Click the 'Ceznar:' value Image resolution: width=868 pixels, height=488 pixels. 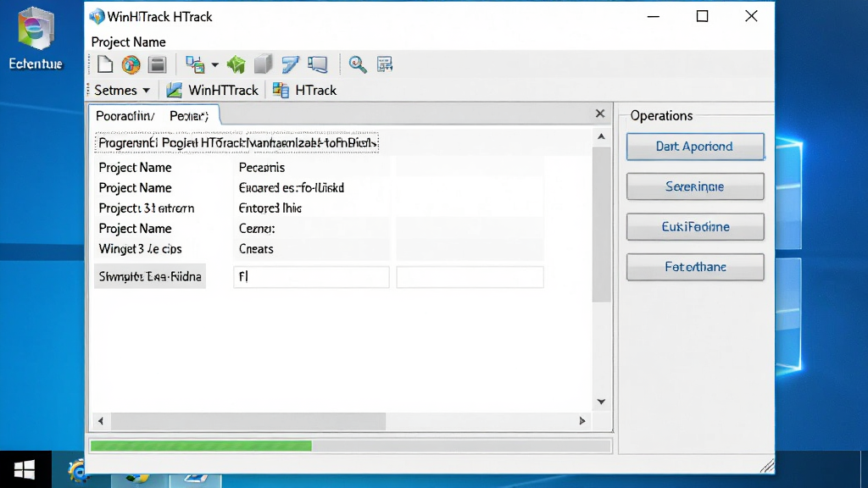257,229
